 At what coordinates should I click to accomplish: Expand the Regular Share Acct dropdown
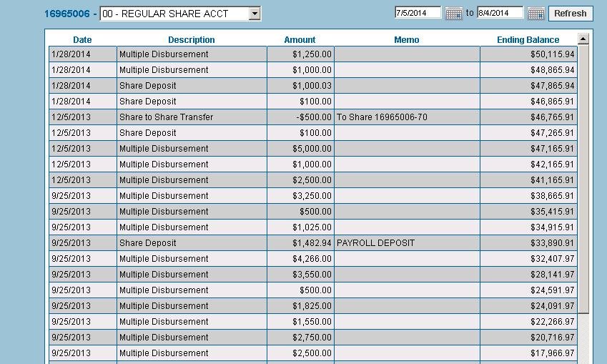[x=255, y=14]
